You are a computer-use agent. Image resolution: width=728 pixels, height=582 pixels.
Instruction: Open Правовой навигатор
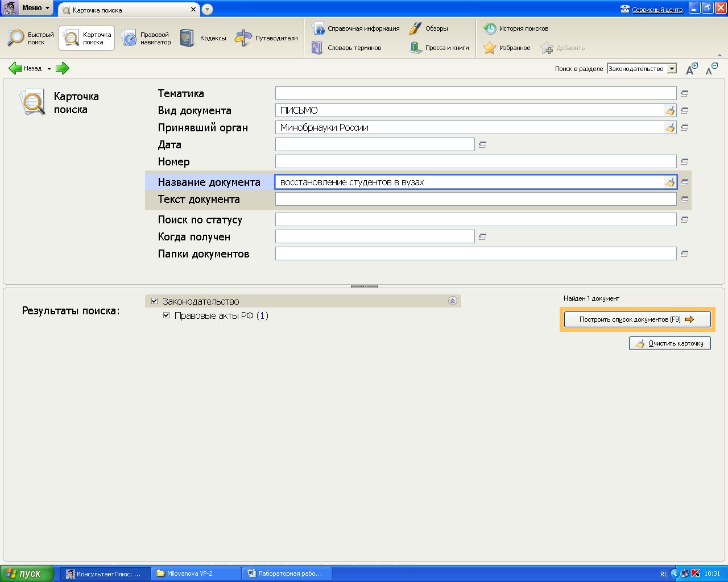(146, 38)
